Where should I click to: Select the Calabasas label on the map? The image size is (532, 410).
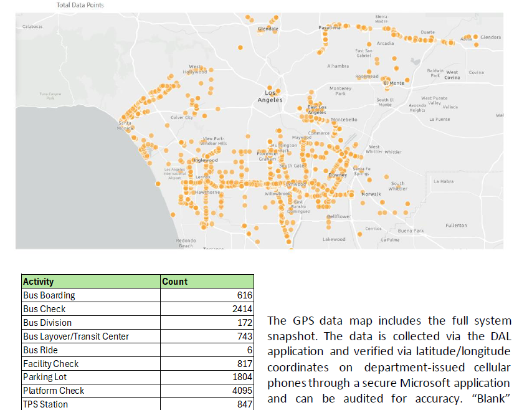(32, 27)
